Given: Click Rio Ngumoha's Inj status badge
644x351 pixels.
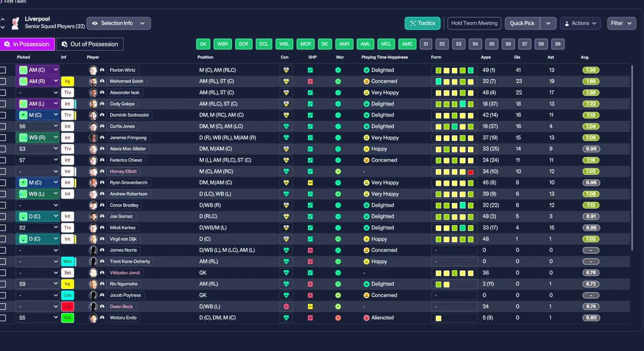Looking at the screenshot, I should 67,284.
